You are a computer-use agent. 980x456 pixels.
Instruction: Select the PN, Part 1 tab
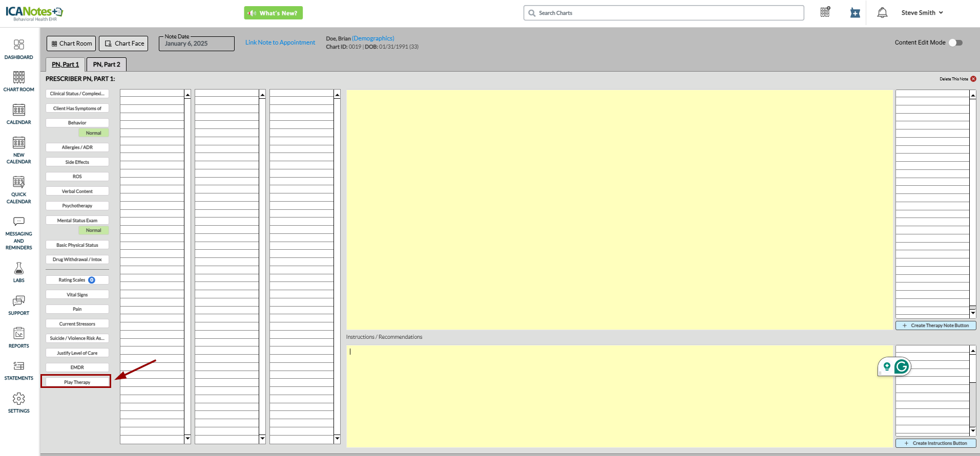tap(66, 64)
